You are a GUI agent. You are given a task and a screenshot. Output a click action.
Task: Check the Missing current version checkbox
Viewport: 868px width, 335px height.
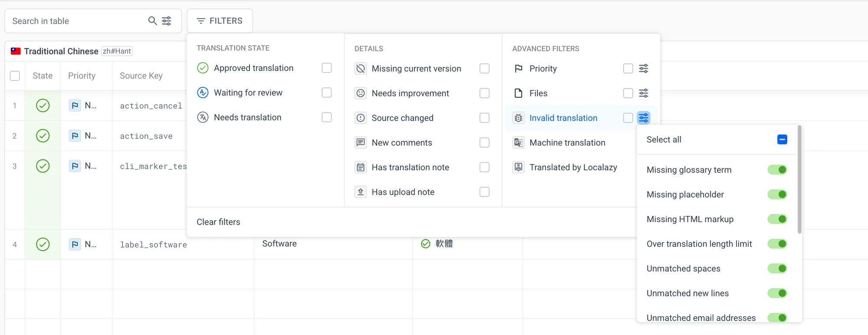coord(485,69)
